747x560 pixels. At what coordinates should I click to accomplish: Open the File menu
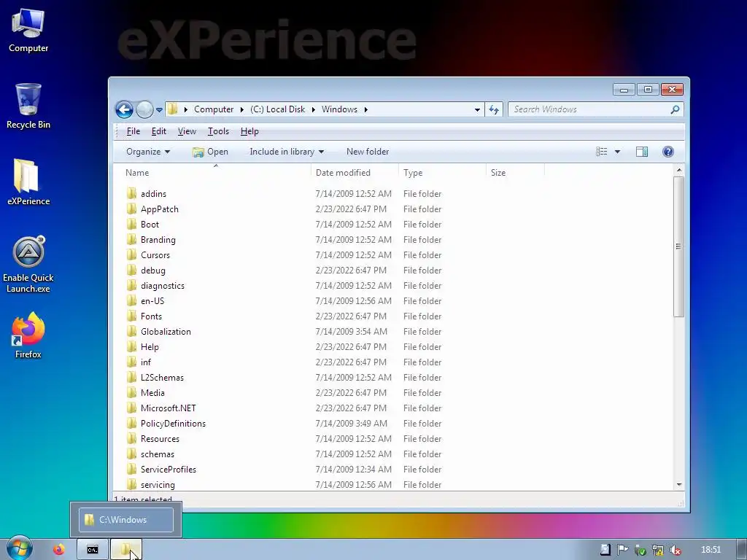[x=133, y=131]
